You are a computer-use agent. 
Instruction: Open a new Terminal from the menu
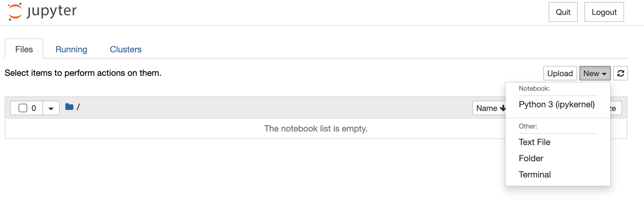point(534,175)
